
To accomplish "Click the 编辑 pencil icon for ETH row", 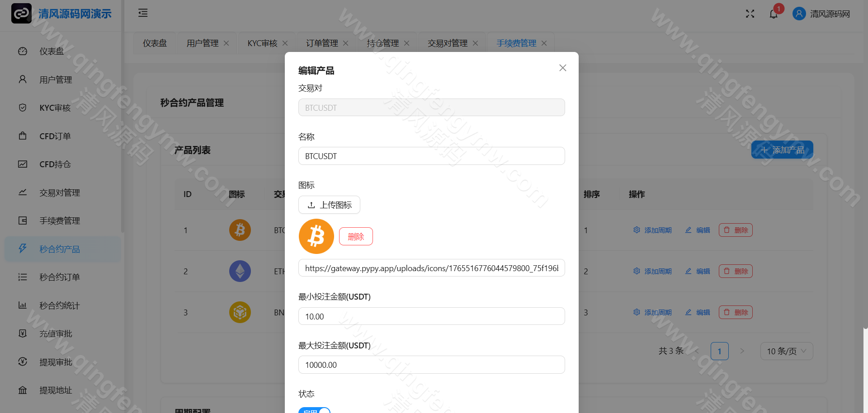I will pos(689,271).
